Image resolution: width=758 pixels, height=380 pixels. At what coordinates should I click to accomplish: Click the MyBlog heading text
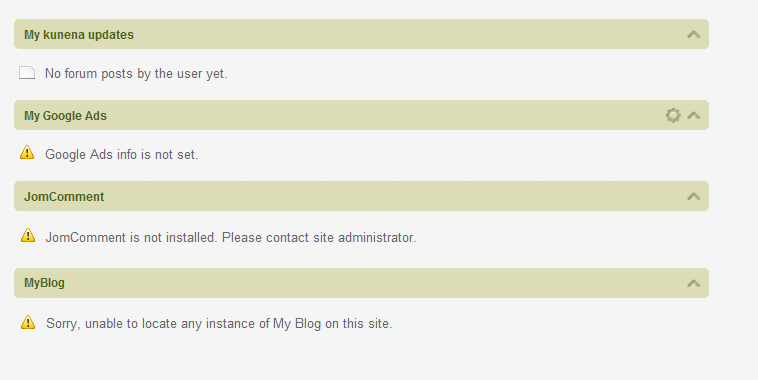pyautogui.click(x=44, y=283)
